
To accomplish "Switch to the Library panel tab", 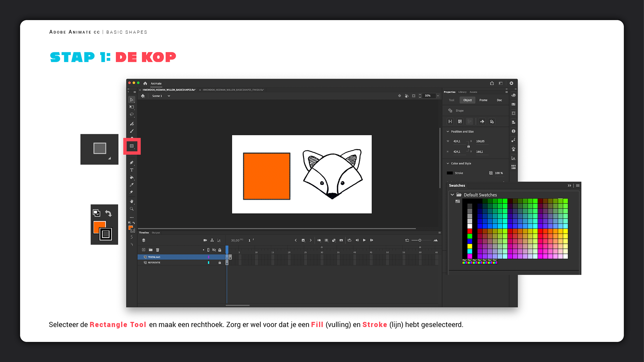I will click(x=463, y=92).
